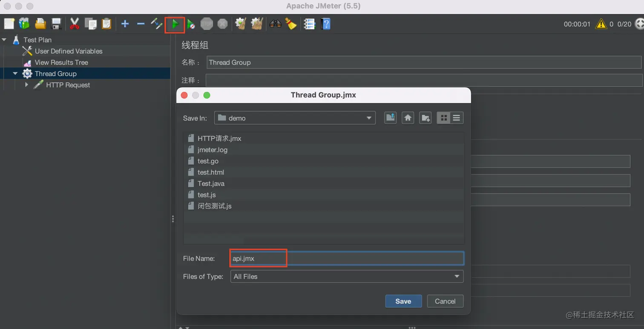Screen dimensions: 644x329
Task: Click the Save disk icon in toolbar
Action: [x=56, y=24]
